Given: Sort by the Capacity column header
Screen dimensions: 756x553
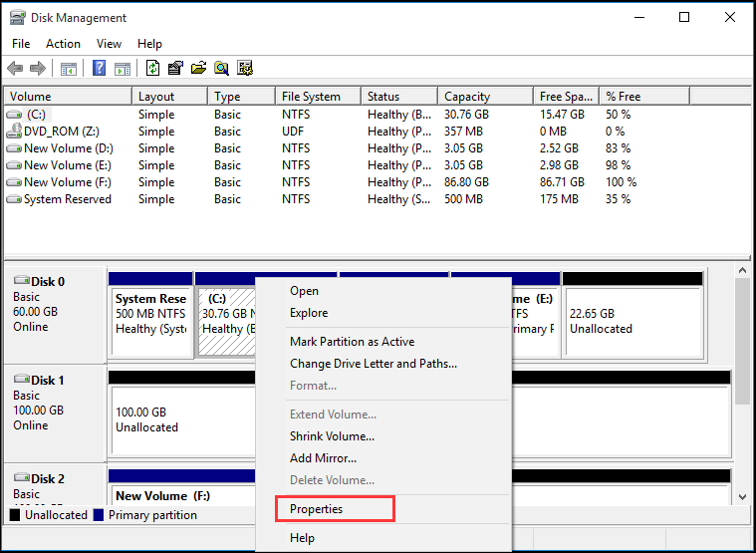Looking at the screenshot, I should pos(467,97).
